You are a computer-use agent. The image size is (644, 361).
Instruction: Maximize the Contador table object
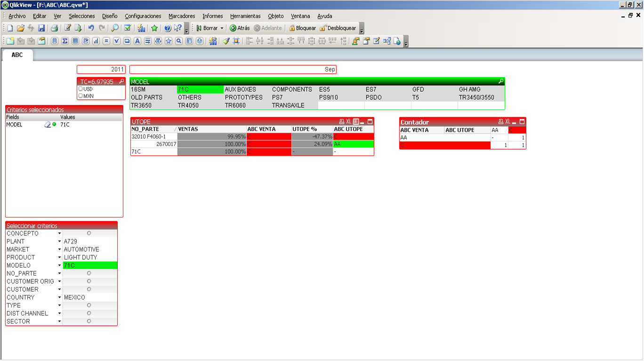point(522,122)
